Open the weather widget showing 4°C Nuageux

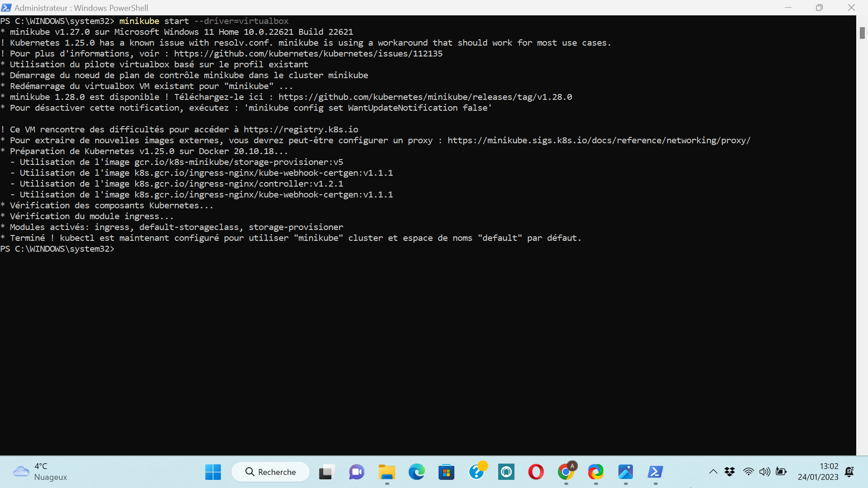click(40, 472)
